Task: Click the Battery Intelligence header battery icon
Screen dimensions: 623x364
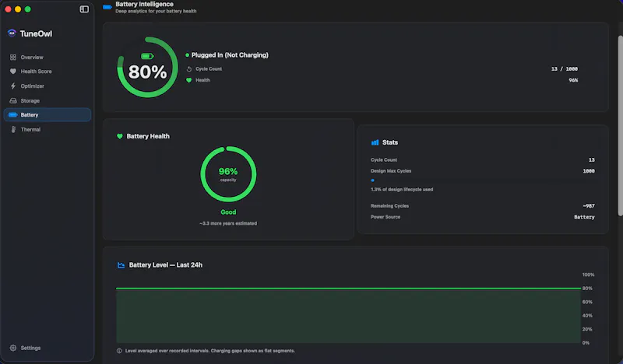Action: pos(107,7)
